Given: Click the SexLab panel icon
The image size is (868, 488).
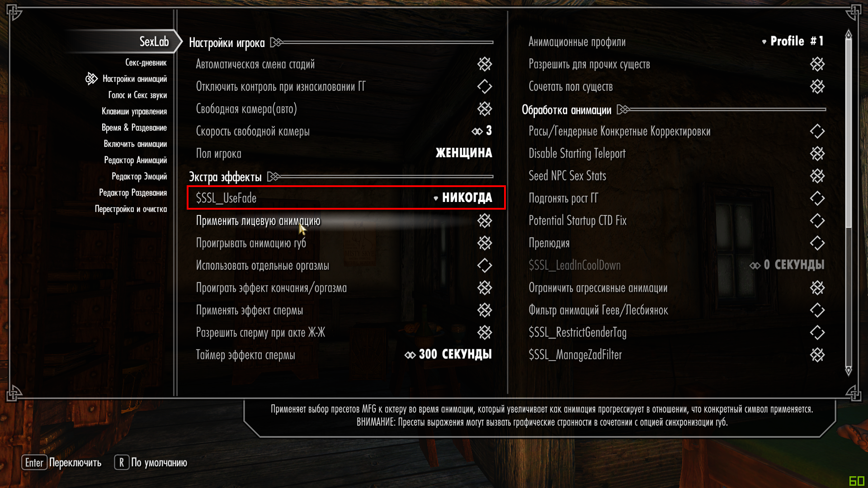Looking at the screenshot, I should 154,41.
